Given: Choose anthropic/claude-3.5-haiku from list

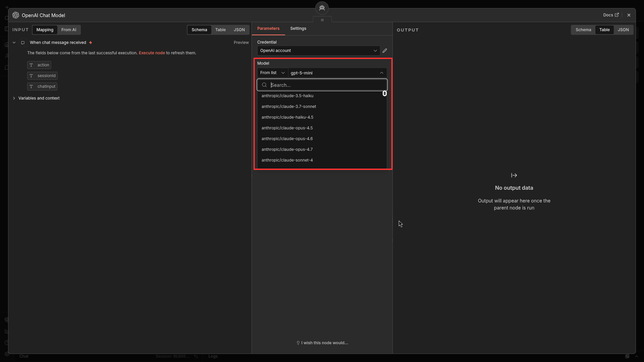Looking at the screenshot, I should coord(322,96).
